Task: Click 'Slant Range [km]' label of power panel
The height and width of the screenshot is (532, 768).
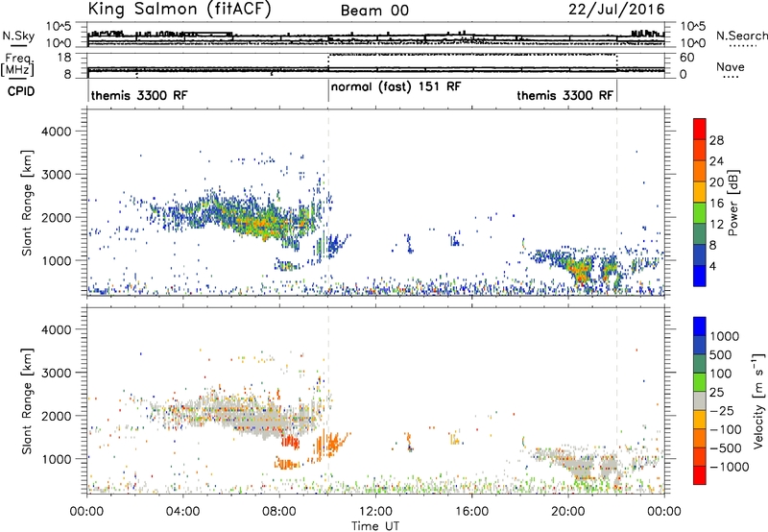Action: tap(27, 203)
